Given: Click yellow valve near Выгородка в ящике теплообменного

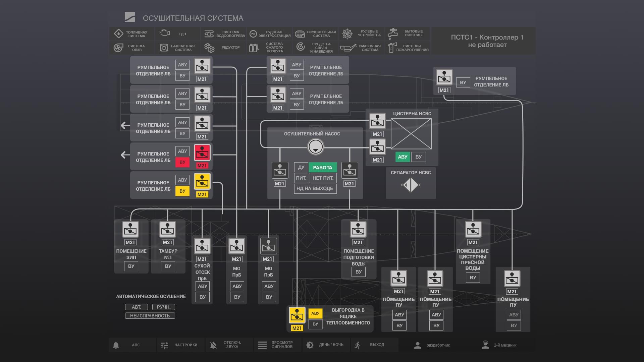Looking at the screenshot, I should 297,315.
